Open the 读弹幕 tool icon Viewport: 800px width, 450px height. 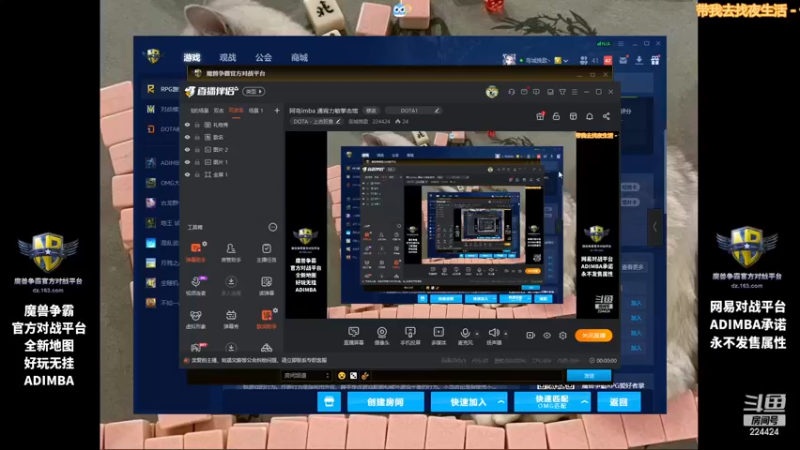[266, 286]
